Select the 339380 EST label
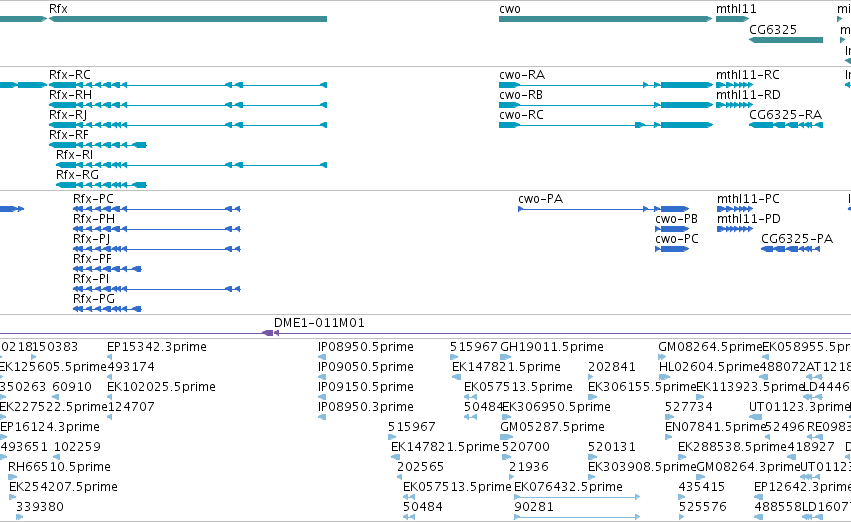The height and width of the screenshot is (522, 851). [x=40, y=507]
